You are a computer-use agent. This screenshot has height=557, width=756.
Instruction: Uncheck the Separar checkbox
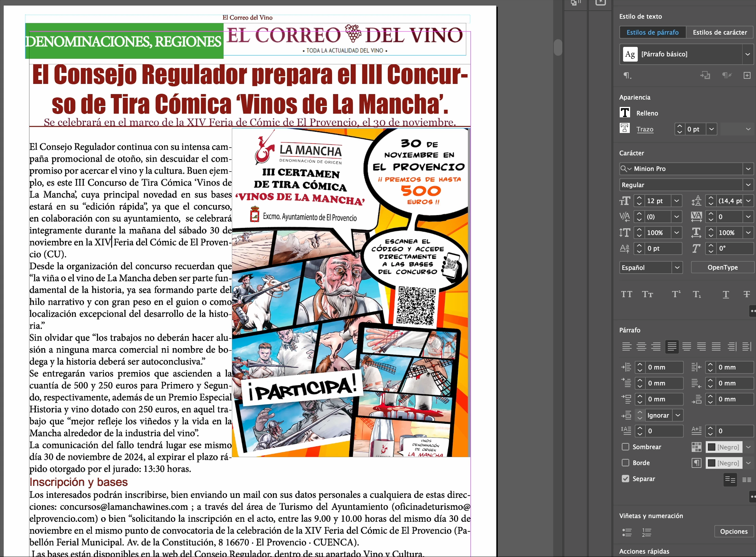625,479
